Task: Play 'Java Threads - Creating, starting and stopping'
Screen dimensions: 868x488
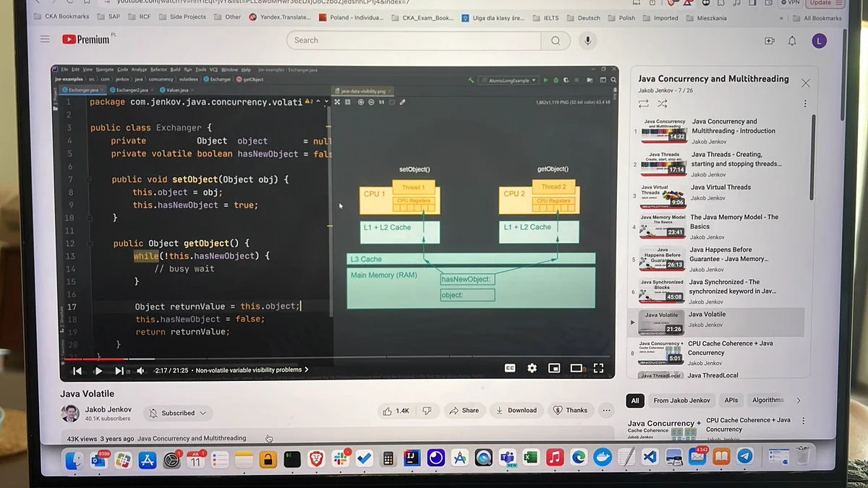Action: point(720,163)
